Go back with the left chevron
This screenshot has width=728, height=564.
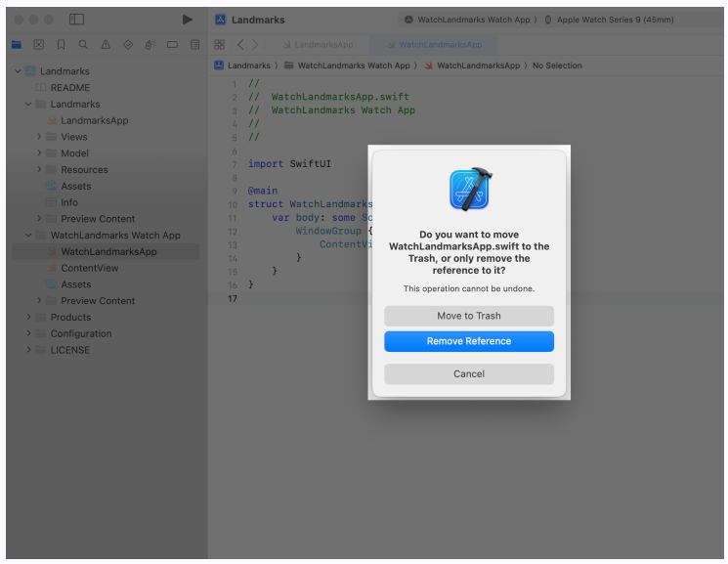coord(240,45)
